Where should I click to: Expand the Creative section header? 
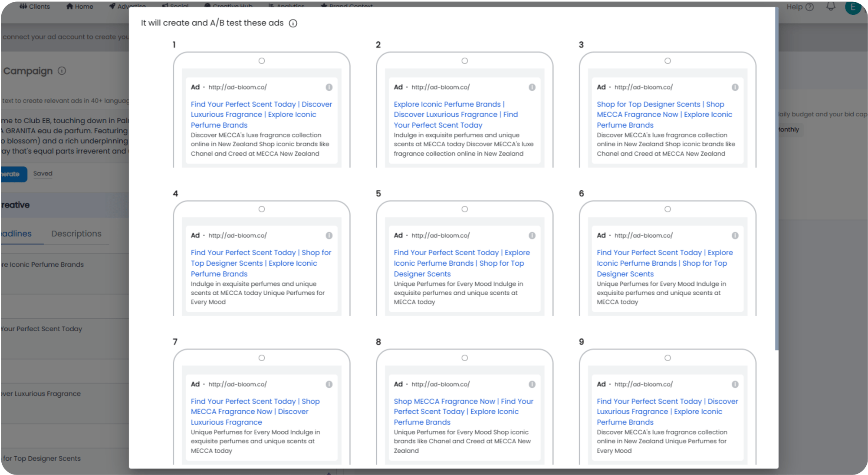[x=65, y=205]
